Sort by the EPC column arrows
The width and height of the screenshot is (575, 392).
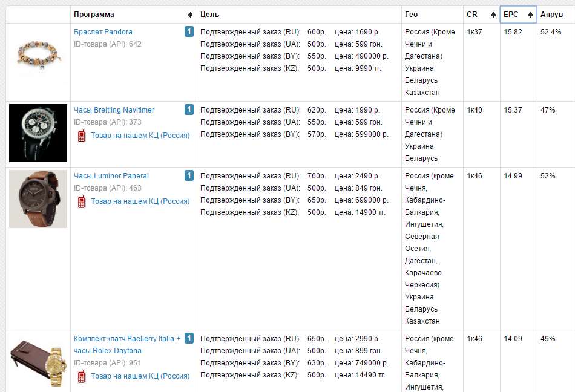531,15
